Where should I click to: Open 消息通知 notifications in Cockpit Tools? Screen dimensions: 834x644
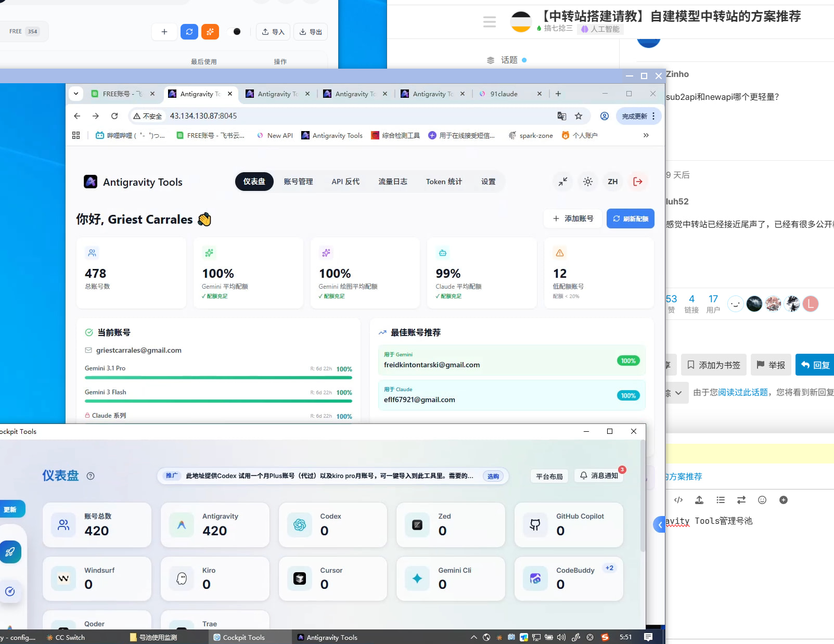pyautogui.click(x=599, y=475)
